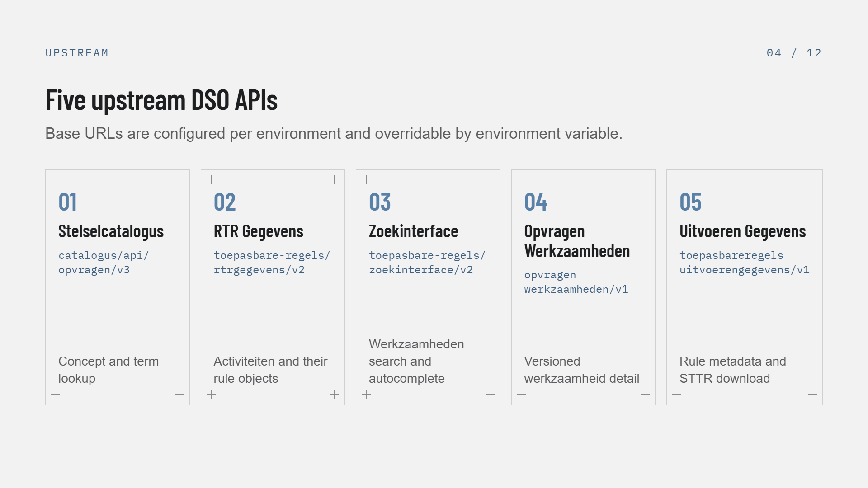Screen dimensions: 868x488
Task: Click the Concept and term lookup description
Action: coord(108,370)
